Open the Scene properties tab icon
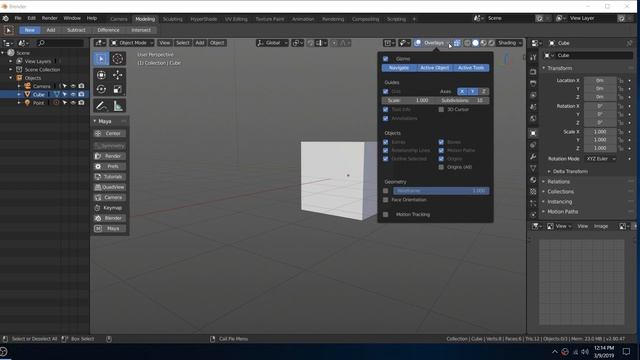 pos(533,107)
